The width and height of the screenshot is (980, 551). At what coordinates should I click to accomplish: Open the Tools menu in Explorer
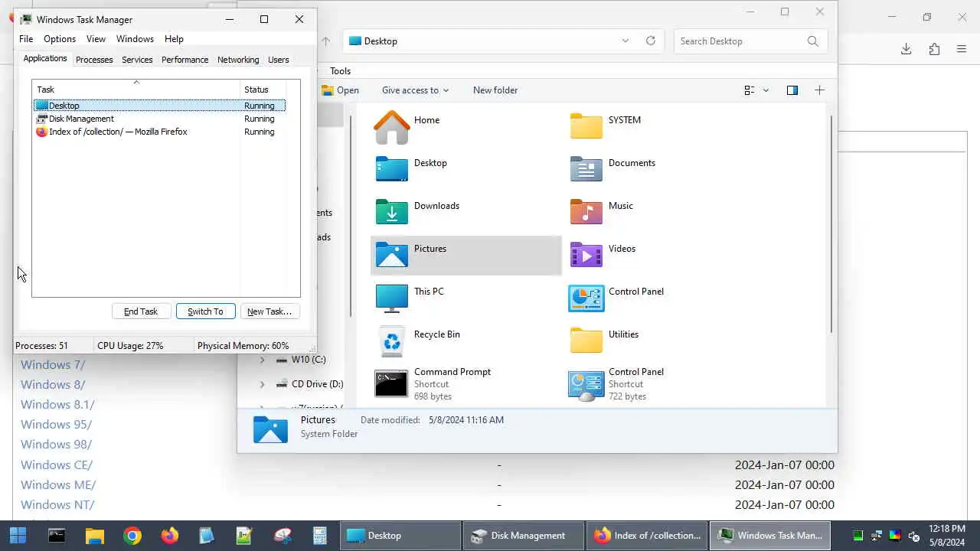click(x=340, y=71)
